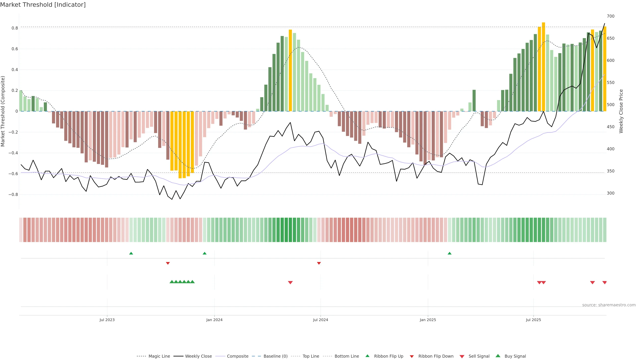Screen dimensions: 644x362
Task: Click the red Sell Signal legend triangle
Action: (462, 356)
